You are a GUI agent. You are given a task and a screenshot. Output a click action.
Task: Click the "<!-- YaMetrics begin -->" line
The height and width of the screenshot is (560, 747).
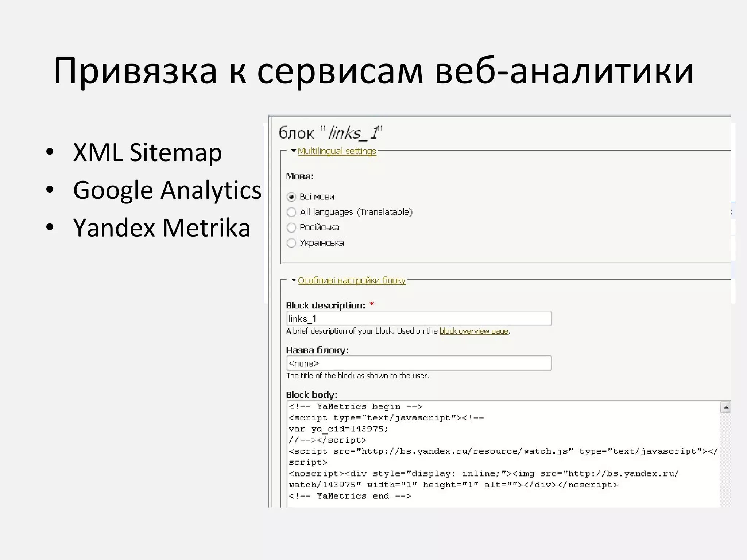(355, 407)
